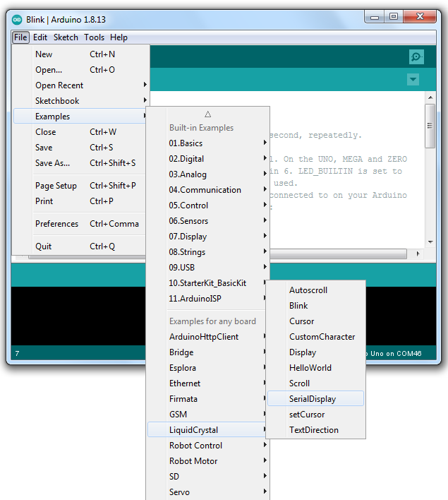Open the SerialDisplay example

(315, 398)
